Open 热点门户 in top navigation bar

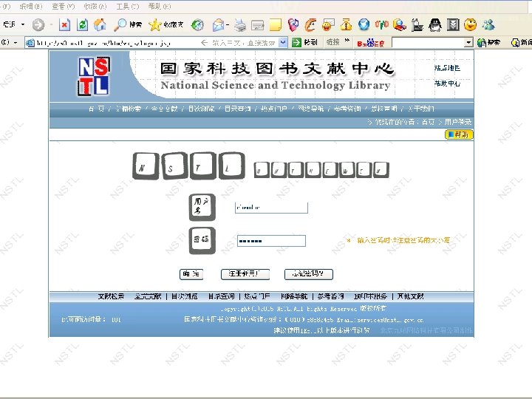pyautogui.click(x=274, y=109)
